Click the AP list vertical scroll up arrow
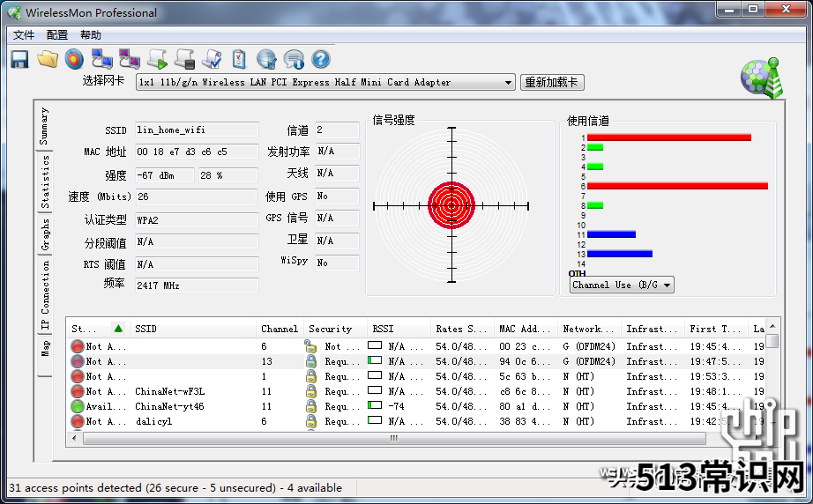The height and width of the screenshot is (504, 813). pos(772,326)
